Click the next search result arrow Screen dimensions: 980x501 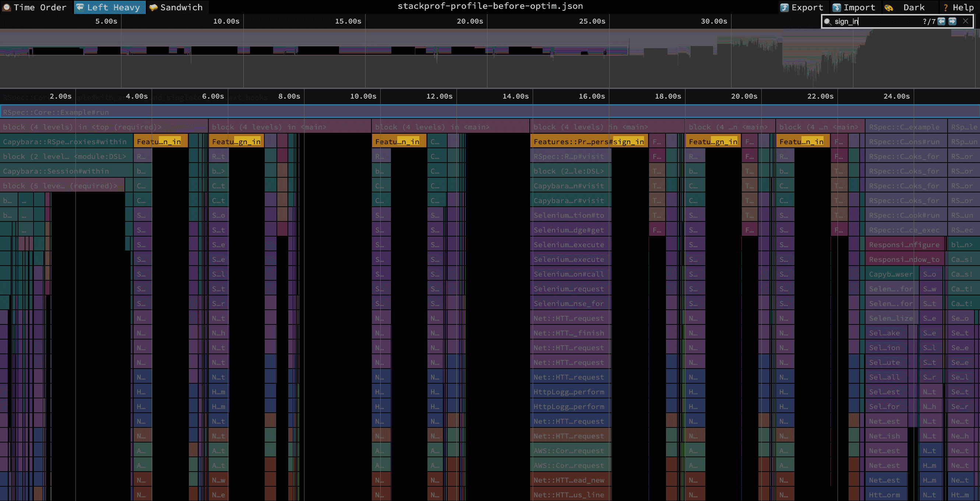(x=952, y=21)
